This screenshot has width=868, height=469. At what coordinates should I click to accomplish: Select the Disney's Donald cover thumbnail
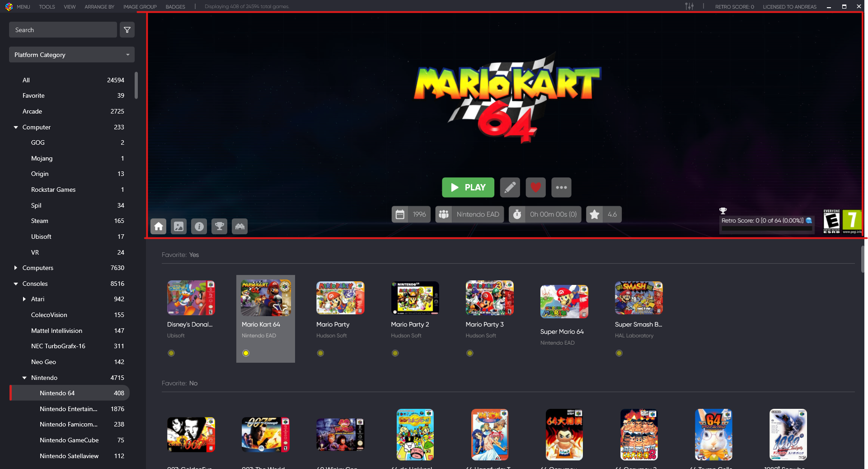point(191,298)
